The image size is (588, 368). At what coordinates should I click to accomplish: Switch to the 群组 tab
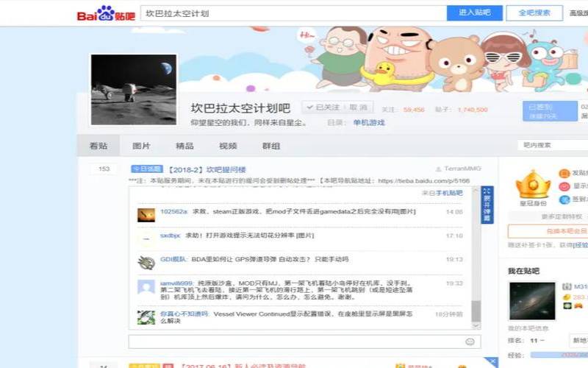tap(271, 146)
